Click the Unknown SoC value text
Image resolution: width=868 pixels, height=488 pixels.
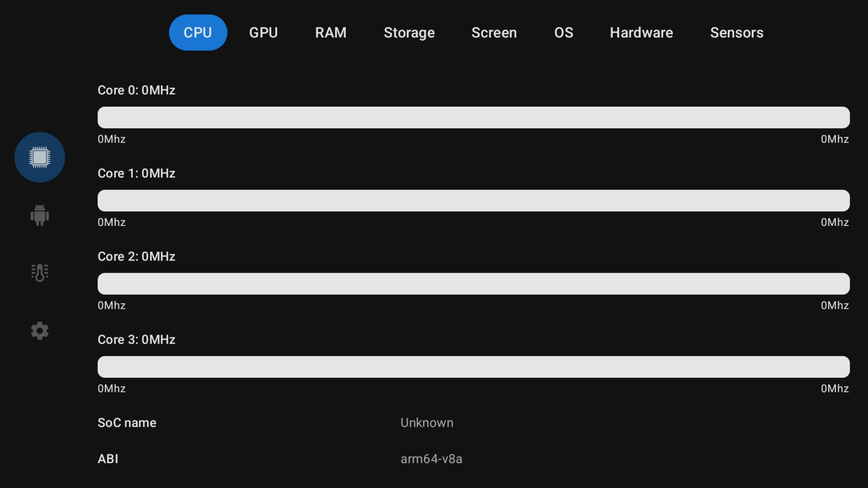pyautogui.click(x=427, y=423)
